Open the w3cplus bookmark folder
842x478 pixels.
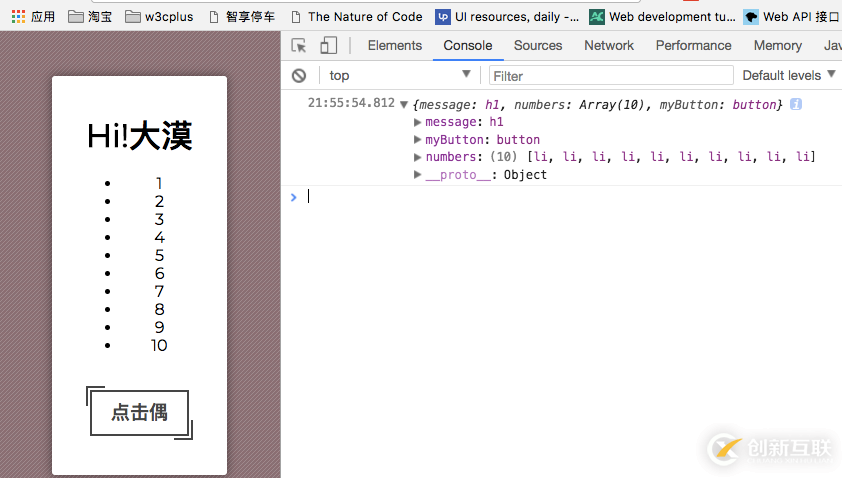159,17
